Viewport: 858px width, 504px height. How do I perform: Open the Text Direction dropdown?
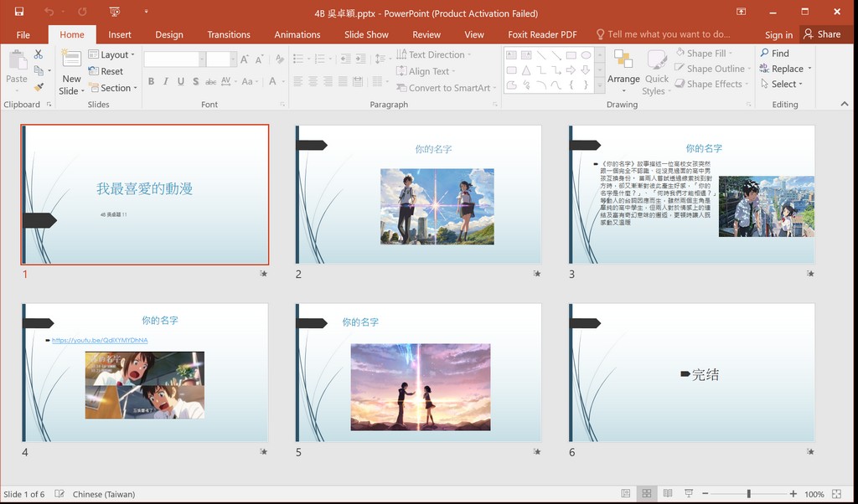pyautogui.click(x=433, y=54)
